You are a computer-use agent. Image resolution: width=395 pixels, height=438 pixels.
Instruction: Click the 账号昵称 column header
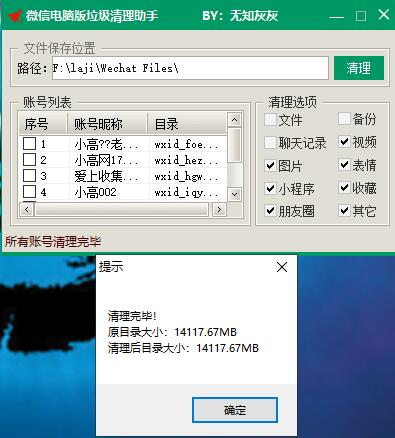click(x=107, y=124)
